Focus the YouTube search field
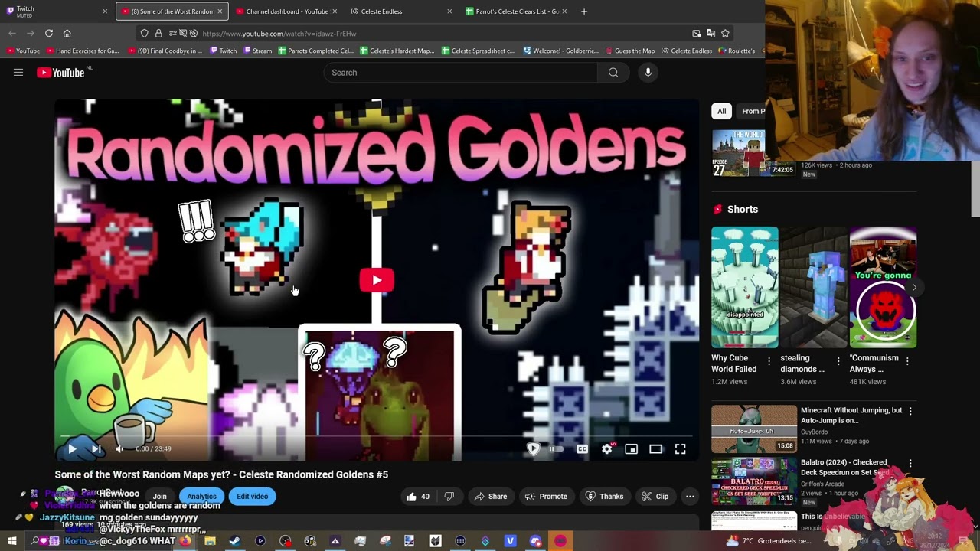The width and height of the screenshot is (980, 551). [460, 73]
